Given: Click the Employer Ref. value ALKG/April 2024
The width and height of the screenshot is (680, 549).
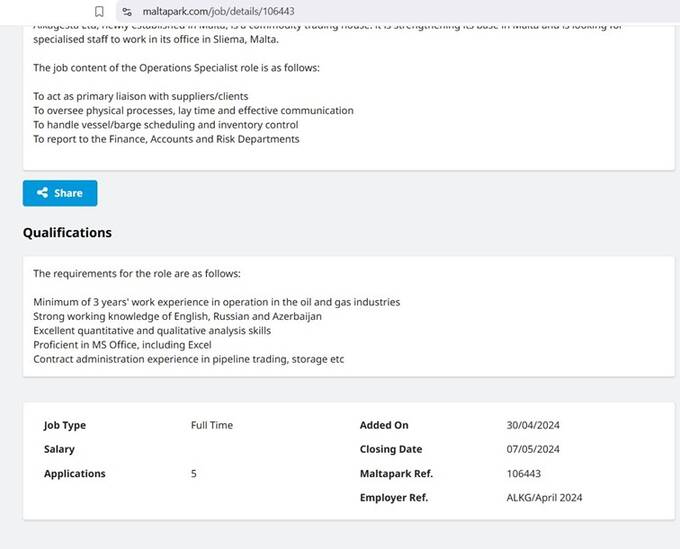Looking at the screenshot, I should [x=544, y=498].
